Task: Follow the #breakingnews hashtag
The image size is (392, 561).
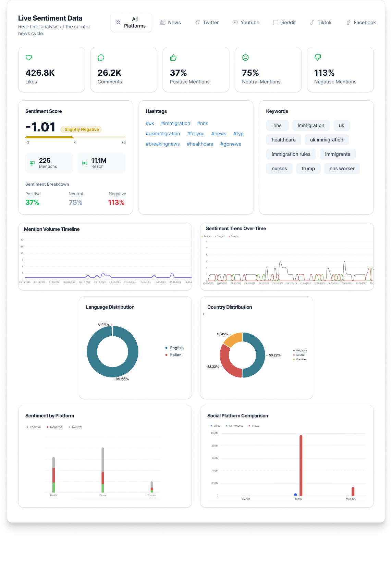Action: (163, 144)
